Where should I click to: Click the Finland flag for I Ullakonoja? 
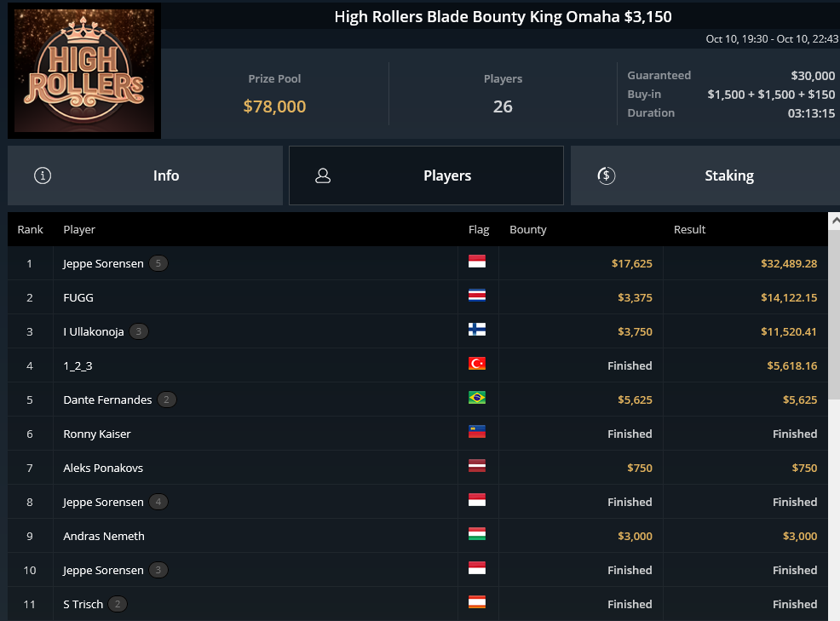pyautogui.click(x=477, y=330)
